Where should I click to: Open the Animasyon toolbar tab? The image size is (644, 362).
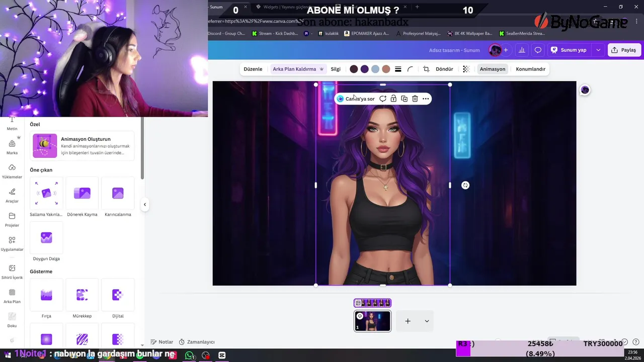click(x=493, y=69)
